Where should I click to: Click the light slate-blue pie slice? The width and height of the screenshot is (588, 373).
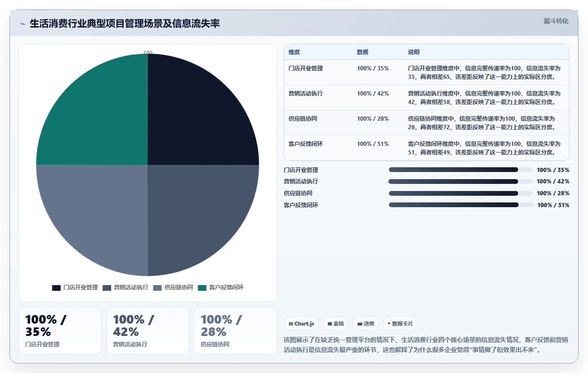coord(101,211)
